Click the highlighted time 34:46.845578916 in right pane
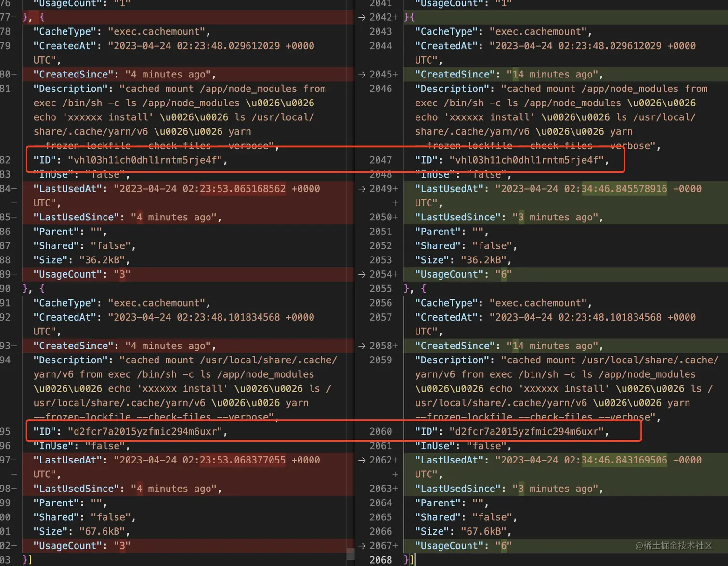Viewport: 728px width, 566px height. pyautogui.click(x=624, y=189)
